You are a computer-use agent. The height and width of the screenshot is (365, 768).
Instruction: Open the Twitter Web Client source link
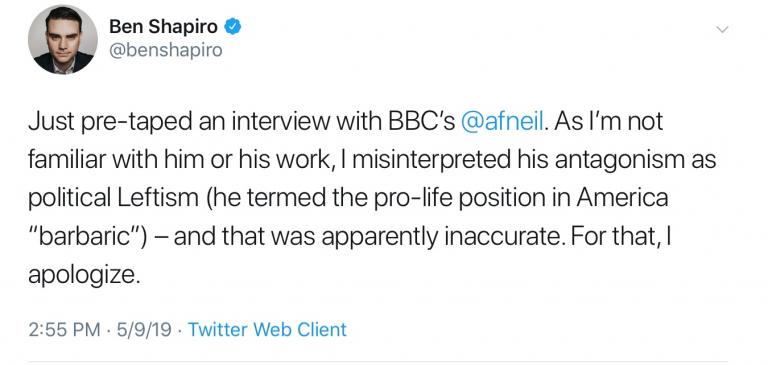267,329
